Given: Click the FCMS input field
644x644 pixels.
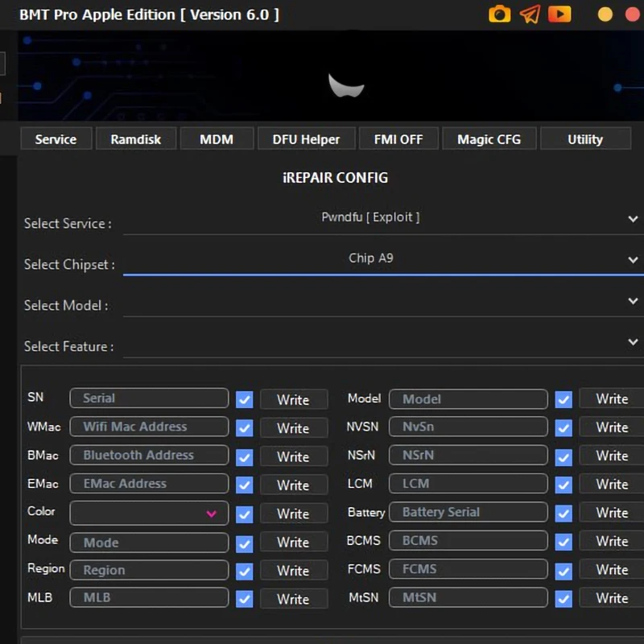Looking at the screenshot, I should (469, 569).
